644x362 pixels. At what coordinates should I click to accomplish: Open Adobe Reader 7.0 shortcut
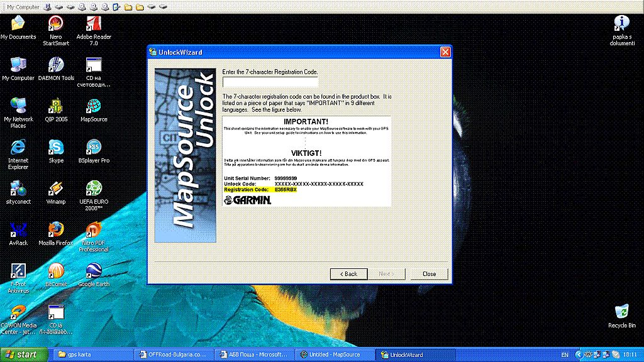(94, 25)
